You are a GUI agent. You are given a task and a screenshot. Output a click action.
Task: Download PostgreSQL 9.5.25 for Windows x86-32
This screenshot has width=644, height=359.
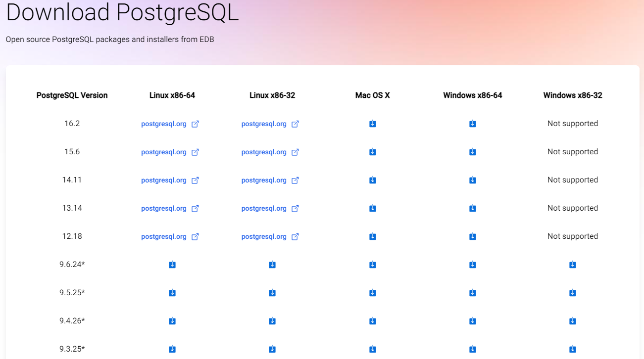573,293
